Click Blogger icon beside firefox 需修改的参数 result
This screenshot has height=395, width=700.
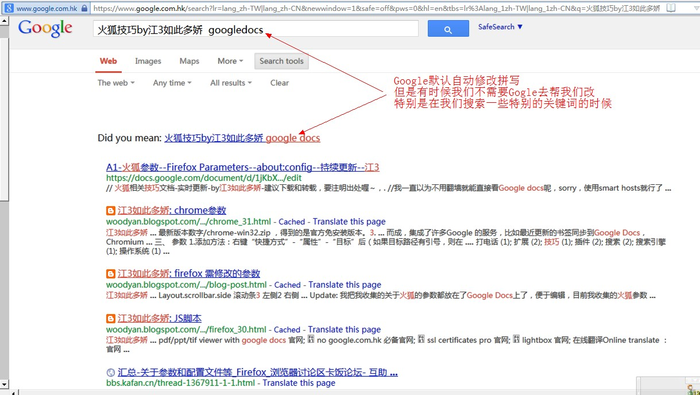[x=110, y=274]
